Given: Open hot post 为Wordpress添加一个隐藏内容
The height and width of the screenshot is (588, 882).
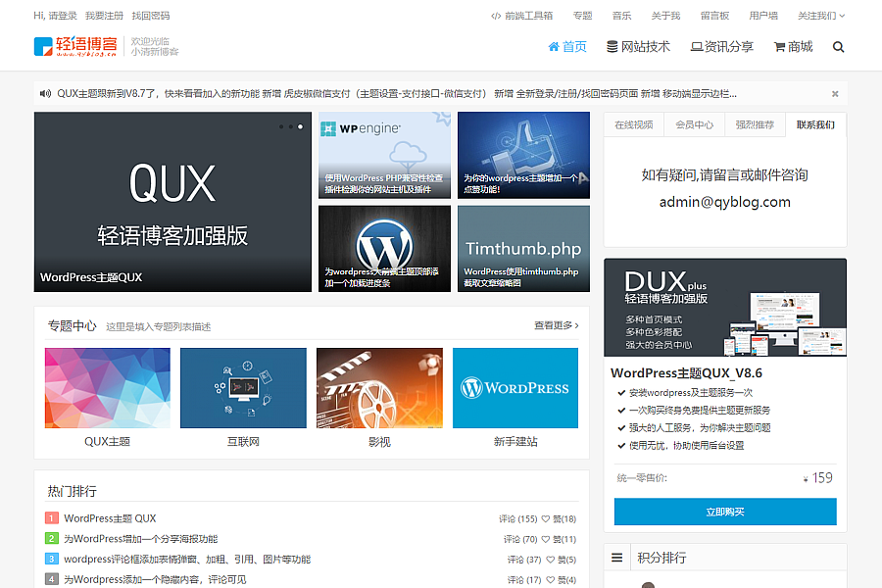Looking at the screenshot, I should click(x=155, y=579).
